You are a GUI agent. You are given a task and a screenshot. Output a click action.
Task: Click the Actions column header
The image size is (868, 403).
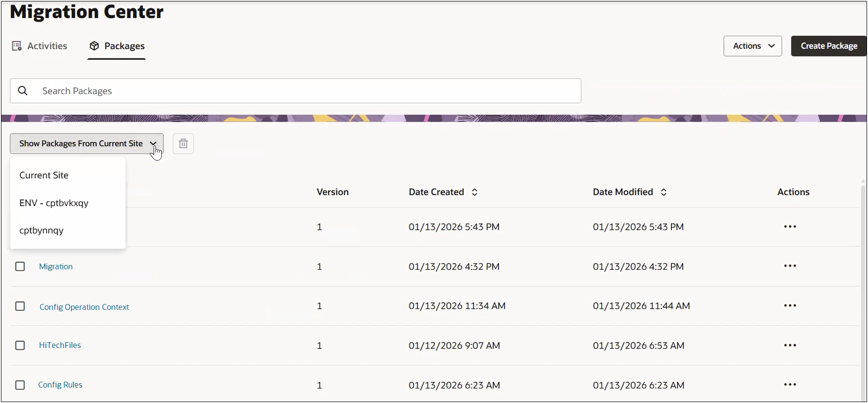point(793,192)
